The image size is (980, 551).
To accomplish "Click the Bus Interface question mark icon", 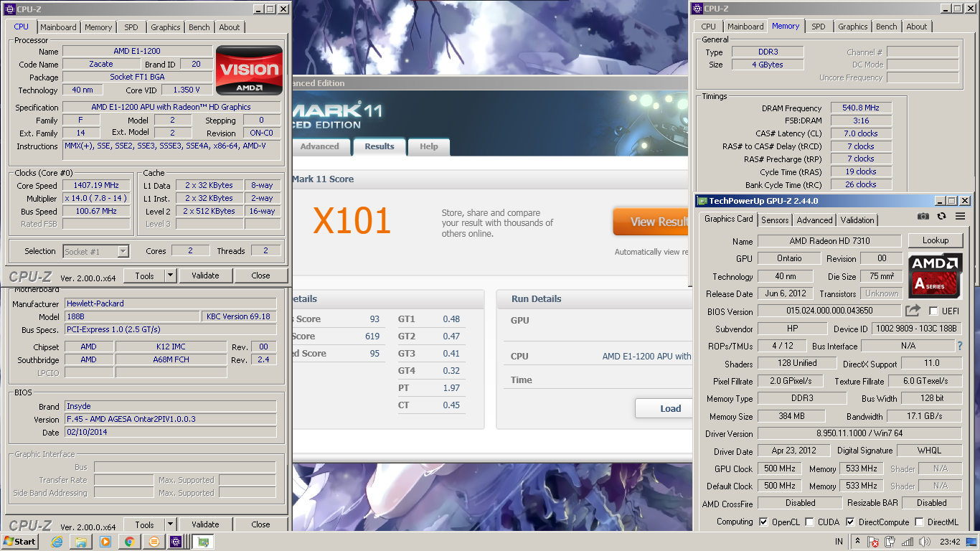I will [x=959, y=346].
